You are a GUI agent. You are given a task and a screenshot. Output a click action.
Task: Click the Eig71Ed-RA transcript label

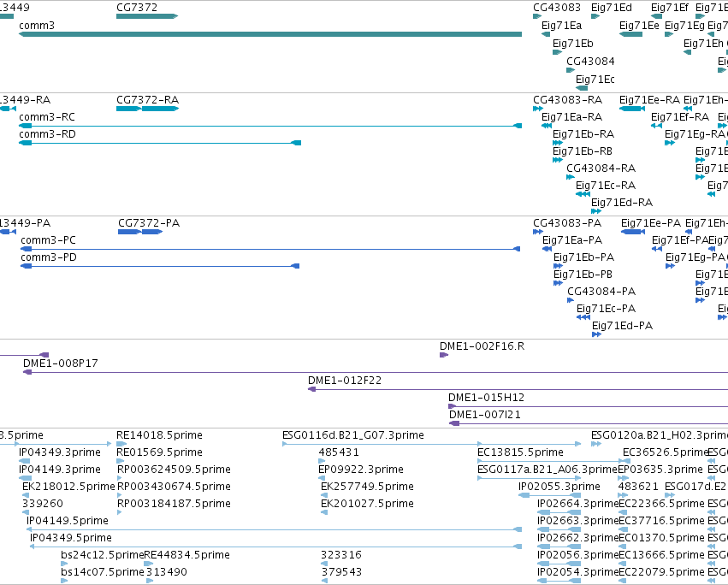coord(622,203)
